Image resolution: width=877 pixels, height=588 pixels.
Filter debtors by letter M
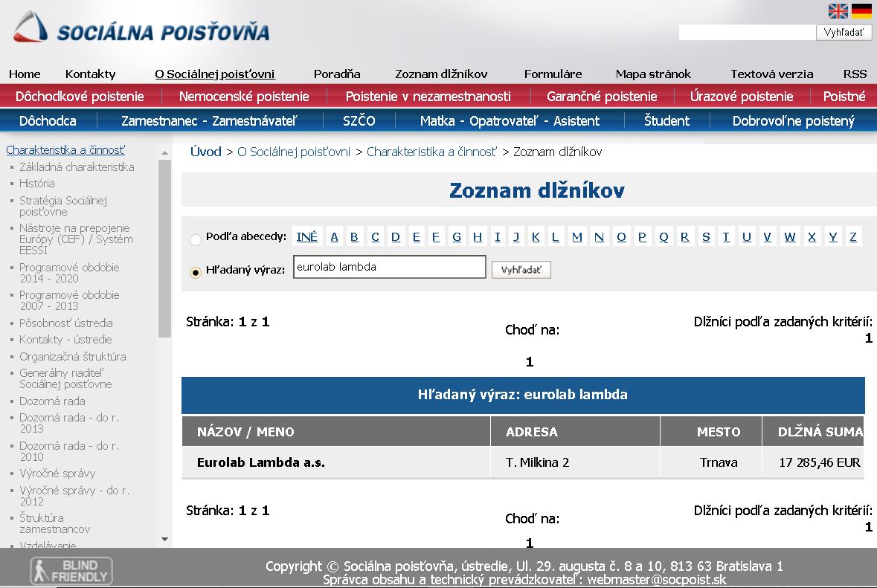[577, 236]
